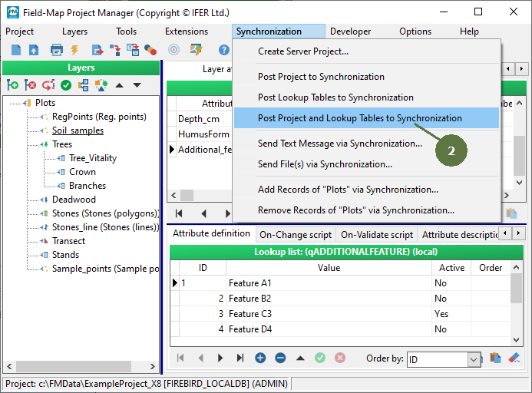Screen dimensions: 532x393
Task: Select Create Server Project menu entry
Action: [x=302, y=51]
